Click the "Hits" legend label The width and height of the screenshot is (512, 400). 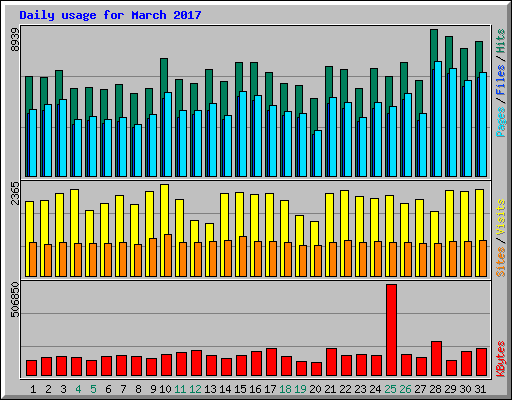[501, 41]
